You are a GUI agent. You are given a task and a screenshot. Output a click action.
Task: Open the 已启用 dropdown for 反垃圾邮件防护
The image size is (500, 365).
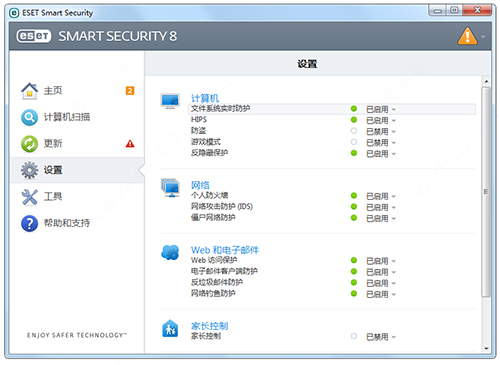click(381, 283)
